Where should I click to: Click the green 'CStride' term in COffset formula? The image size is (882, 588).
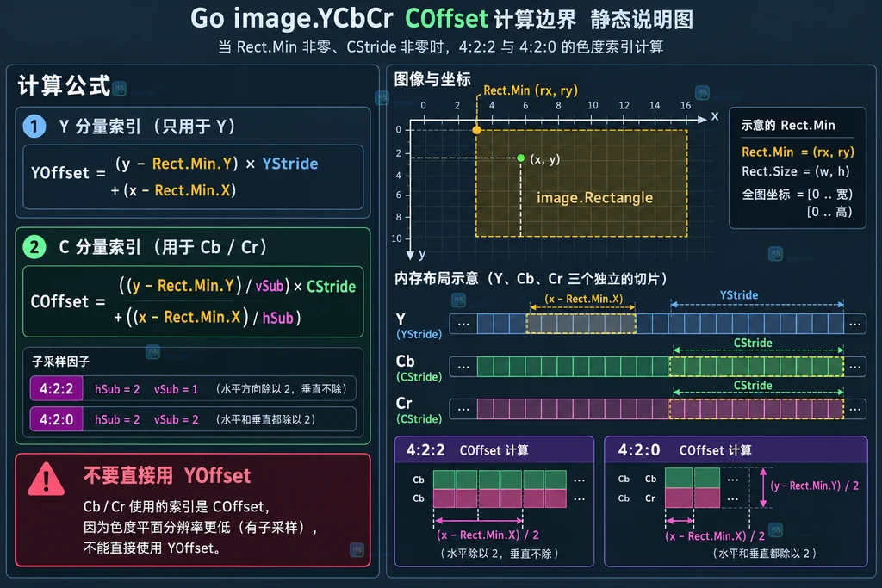[x=331, y=286]
